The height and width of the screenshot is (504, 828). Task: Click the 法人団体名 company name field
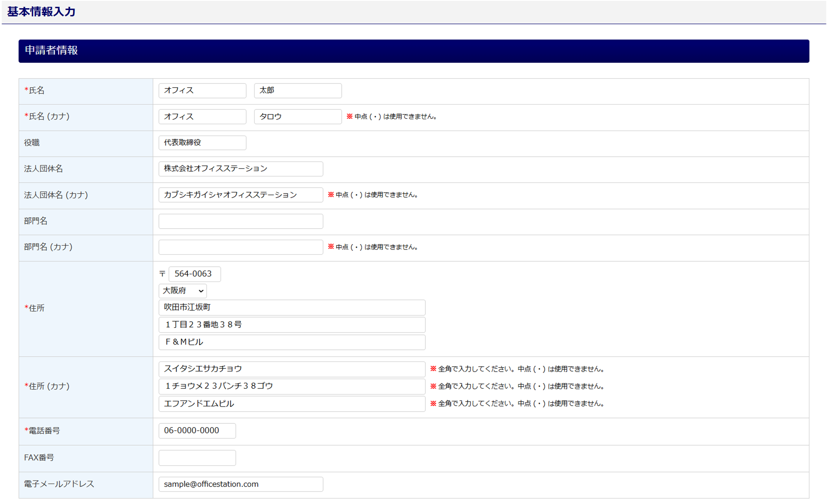(x=240, y=169)
